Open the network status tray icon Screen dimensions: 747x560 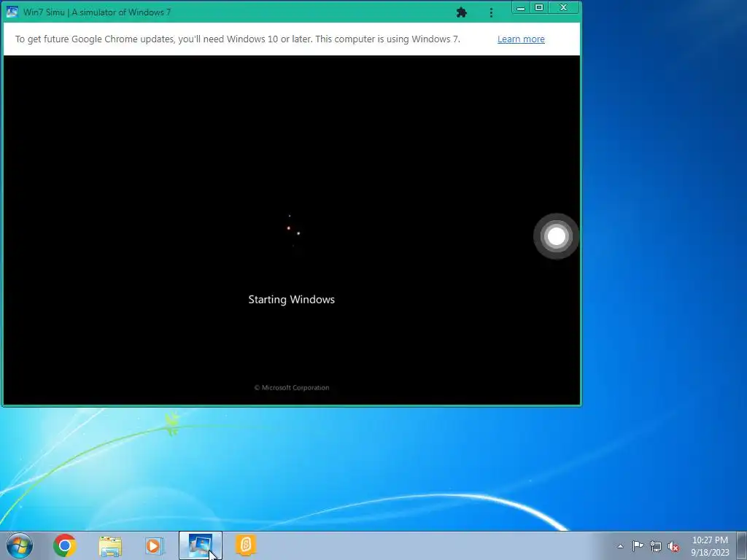(656, 546)
